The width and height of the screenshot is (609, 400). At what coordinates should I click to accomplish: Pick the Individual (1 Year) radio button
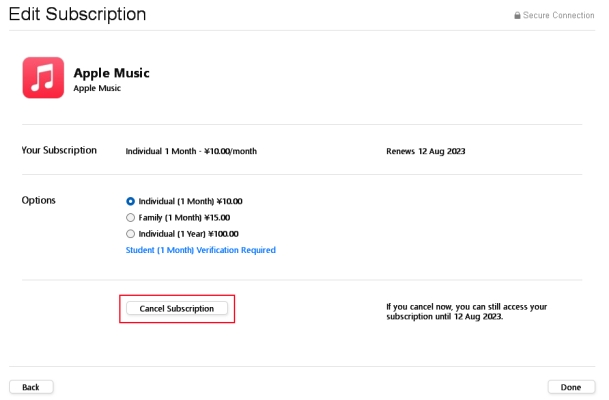coord(130,233)
